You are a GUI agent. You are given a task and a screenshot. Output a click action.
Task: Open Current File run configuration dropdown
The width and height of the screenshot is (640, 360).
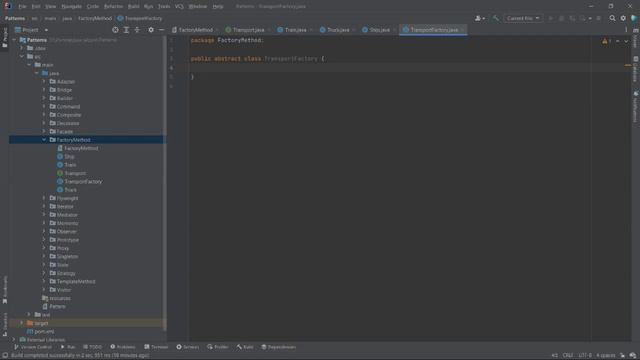tap(523, 18)
